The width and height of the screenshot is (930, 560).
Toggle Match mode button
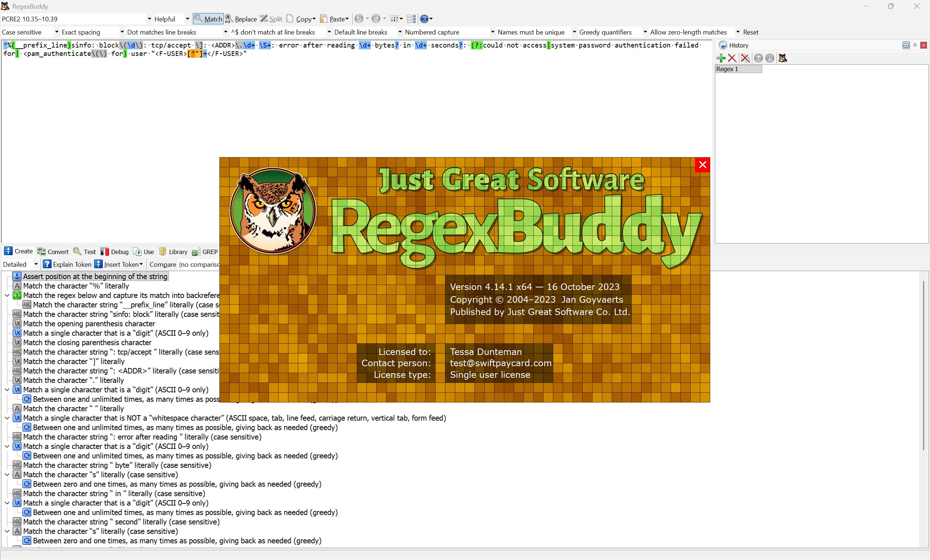(209, 19)
